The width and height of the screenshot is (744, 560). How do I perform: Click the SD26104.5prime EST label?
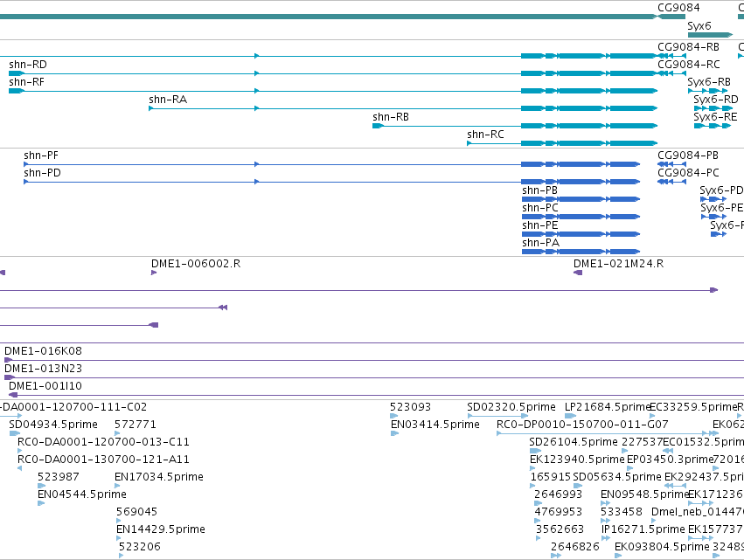coord(574,442)
